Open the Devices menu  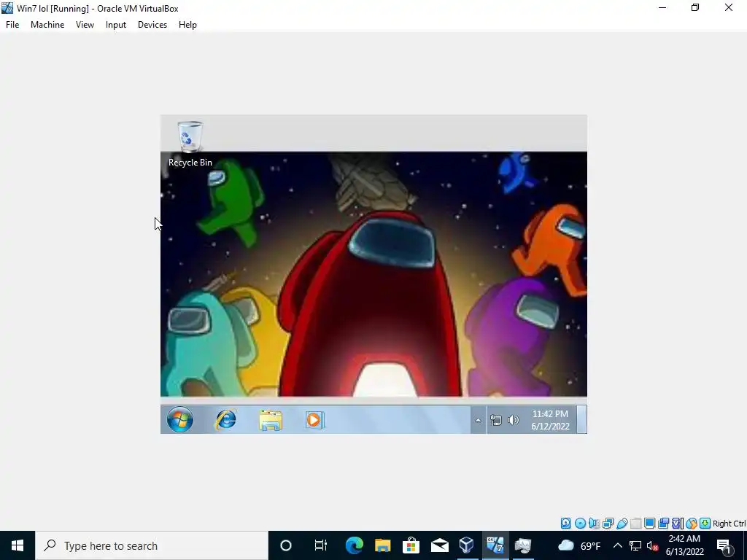point(152,25)
